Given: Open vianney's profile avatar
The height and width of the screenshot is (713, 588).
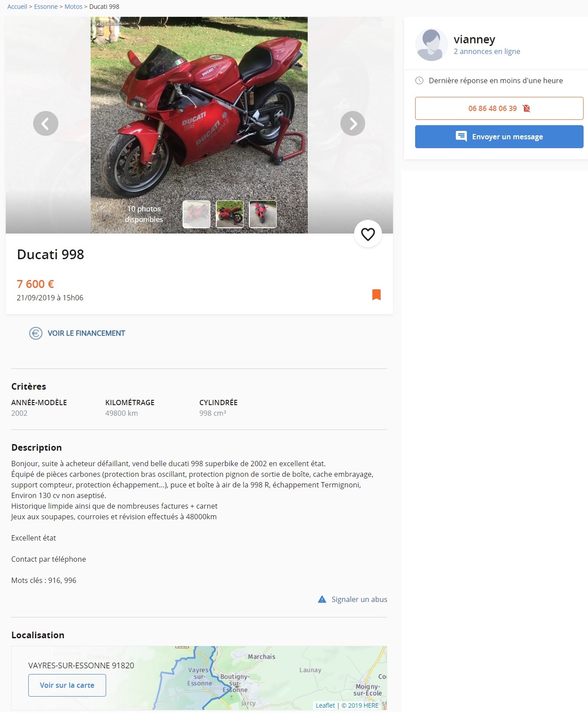Looking at the screenshot, I should [x=431, y=45].
